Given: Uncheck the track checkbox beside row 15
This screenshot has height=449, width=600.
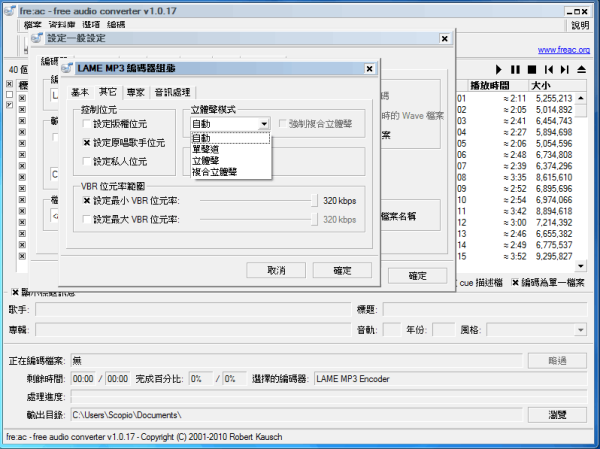Looking at the screenshot, I should pos(23,256).
